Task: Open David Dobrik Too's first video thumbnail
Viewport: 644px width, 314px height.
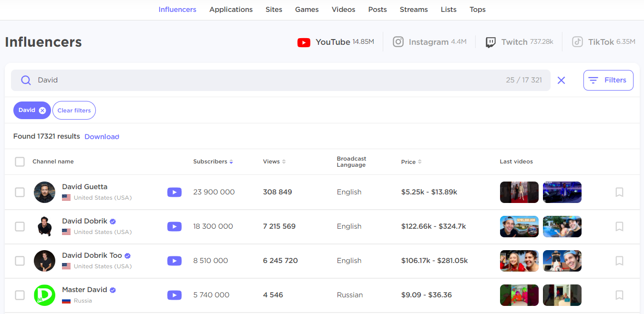Action: pos(520,261)
